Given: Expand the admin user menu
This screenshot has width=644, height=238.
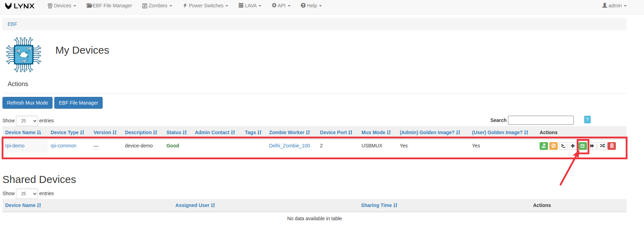Looking at the screenshot, I should click(x=614, y=6).
